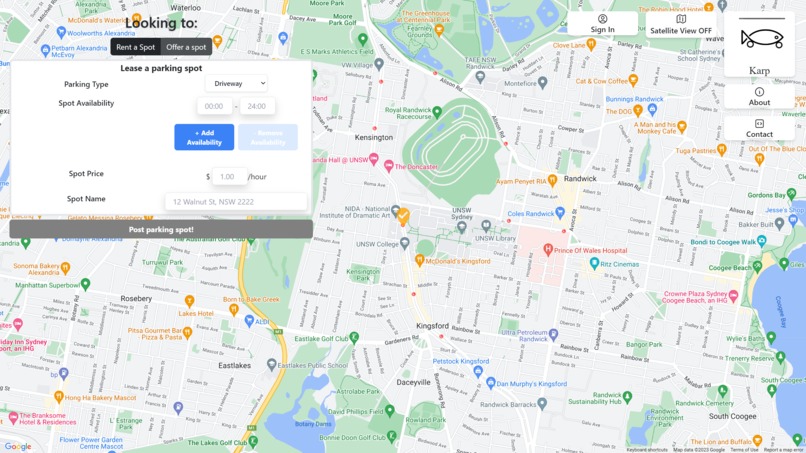Open the Contact code icon

point(759,123)
